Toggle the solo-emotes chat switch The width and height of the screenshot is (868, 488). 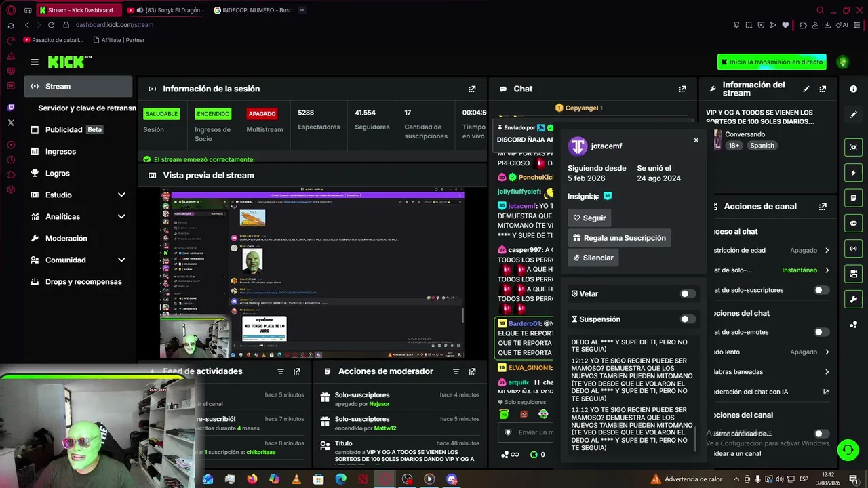821,332
